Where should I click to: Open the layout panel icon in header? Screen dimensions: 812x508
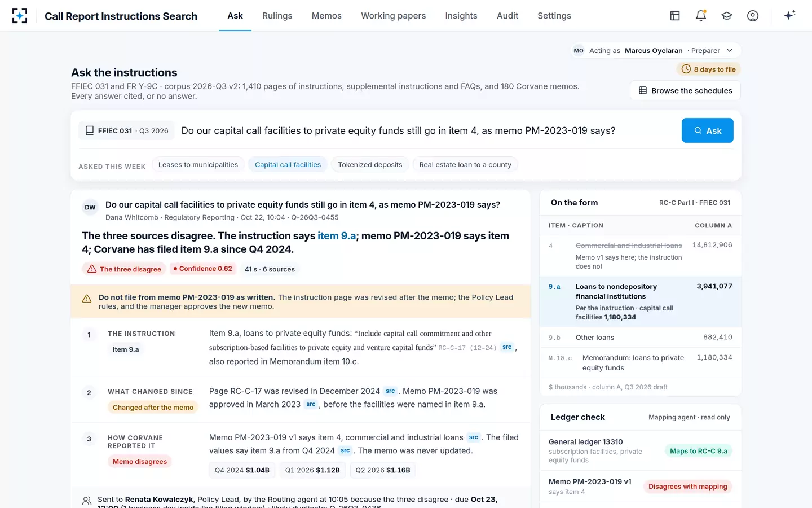(675, 16)
